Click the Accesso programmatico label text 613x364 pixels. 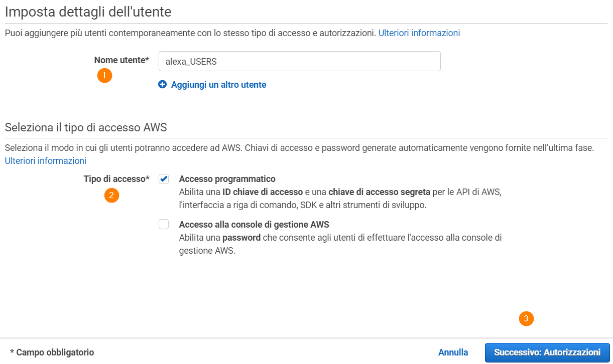227,179
